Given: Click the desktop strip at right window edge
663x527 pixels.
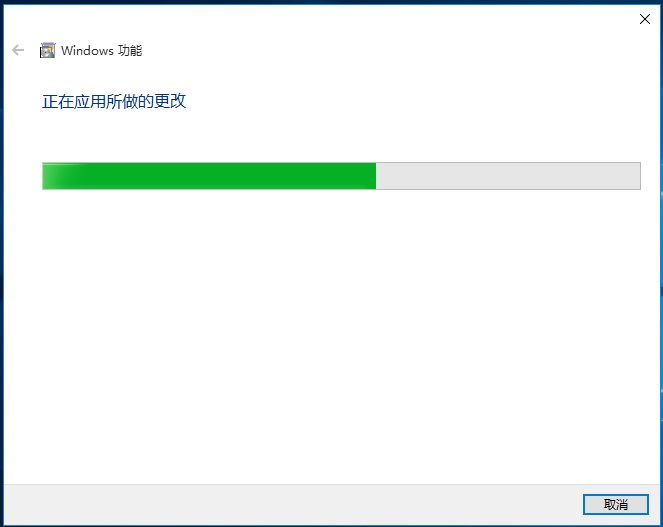Looking at the screenshot, I should tap(661, 262).
